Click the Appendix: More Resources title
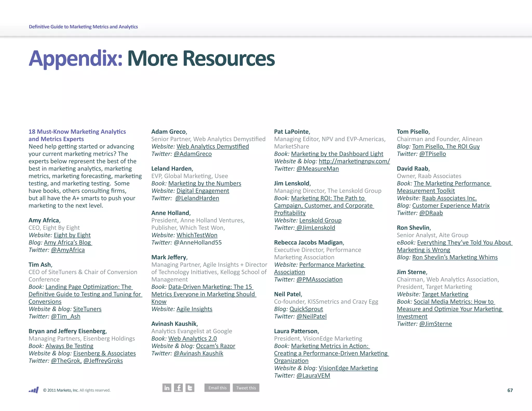532x411 pixels. (x=152, y=58)
